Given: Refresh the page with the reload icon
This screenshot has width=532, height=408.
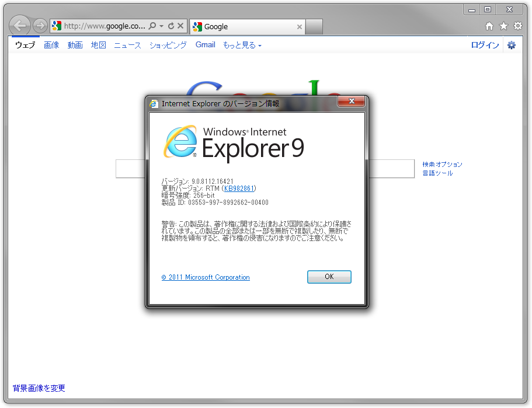Looking at the screenshot, I should pyautogui.click(x=171, y=26).
